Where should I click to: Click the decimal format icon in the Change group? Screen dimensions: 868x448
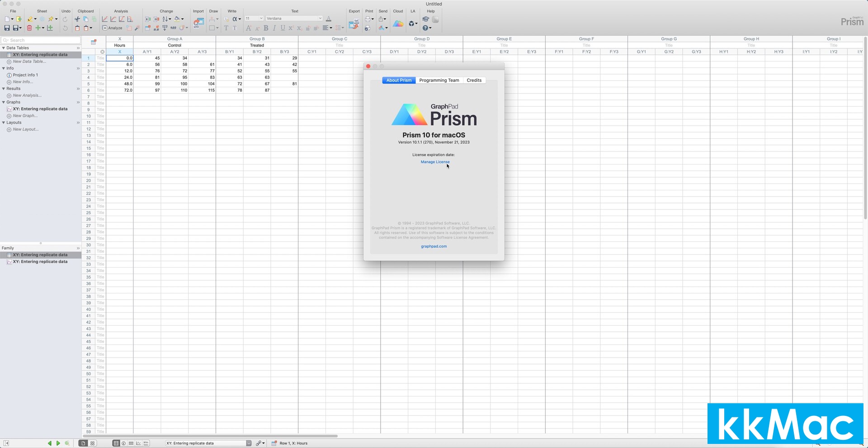[156, 28]
